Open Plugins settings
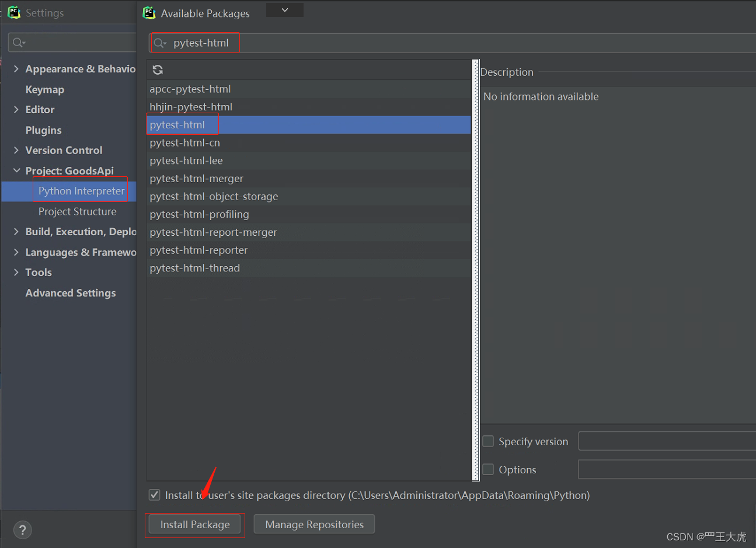This screenshot has width=756, height=548. point(43,130)
